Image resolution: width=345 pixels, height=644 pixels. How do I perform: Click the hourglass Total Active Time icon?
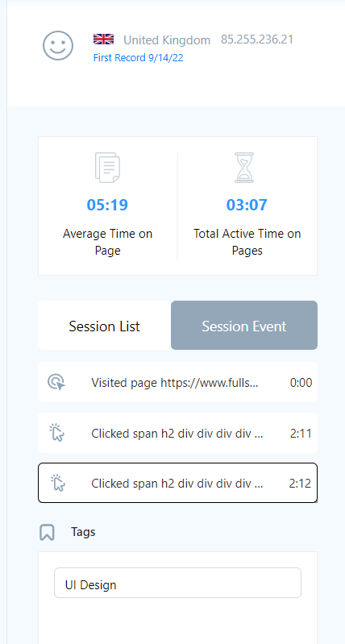(x=244, y=168)
